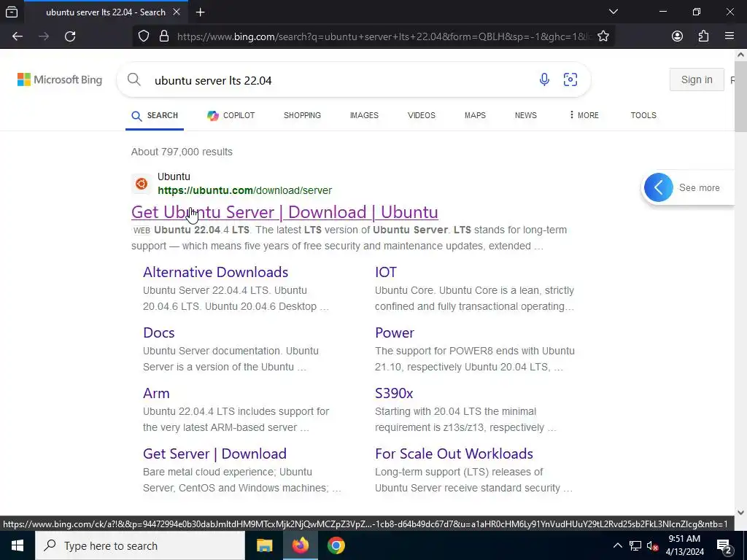Click the search magnifier icon in Bing box

tap(134, 79)
